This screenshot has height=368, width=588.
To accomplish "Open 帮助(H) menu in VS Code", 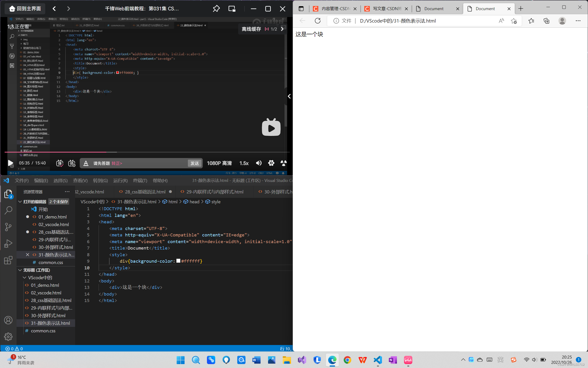I will tap(160, 181).
